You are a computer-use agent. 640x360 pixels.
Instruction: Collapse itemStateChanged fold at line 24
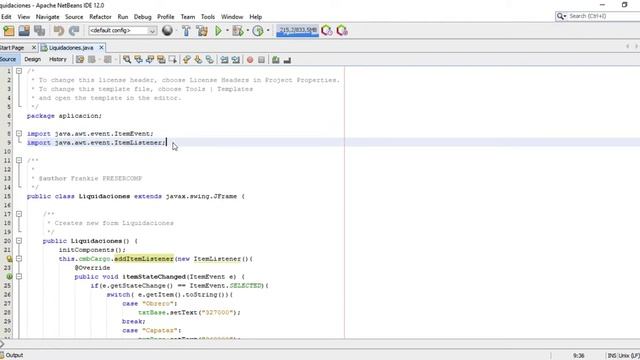coord(19,277)
